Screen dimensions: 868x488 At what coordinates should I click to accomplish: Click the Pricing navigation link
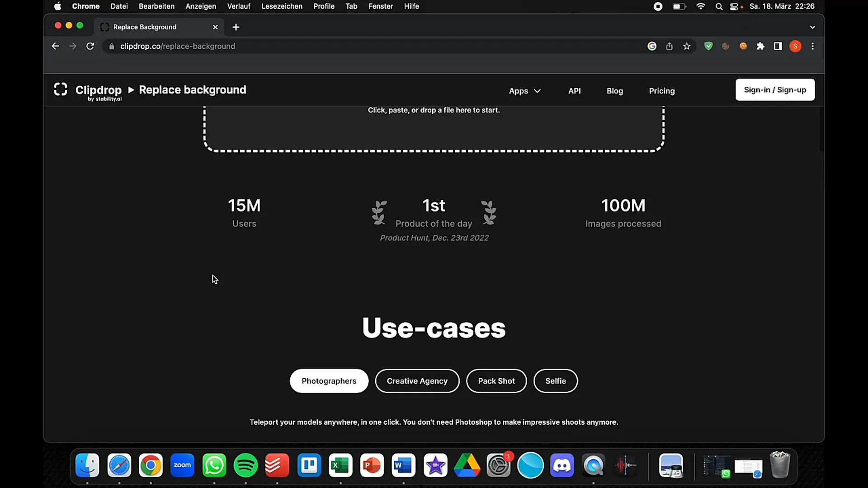click(662, 90)
